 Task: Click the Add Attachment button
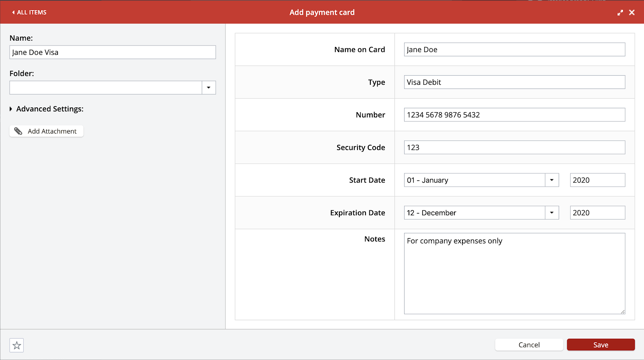(x=47, y=131)
